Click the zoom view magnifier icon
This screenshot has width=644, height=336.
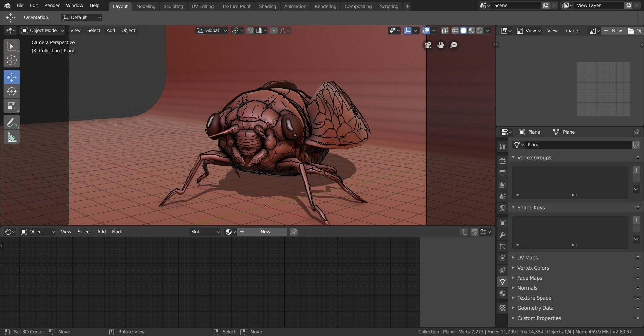click(x=453, y=45)
